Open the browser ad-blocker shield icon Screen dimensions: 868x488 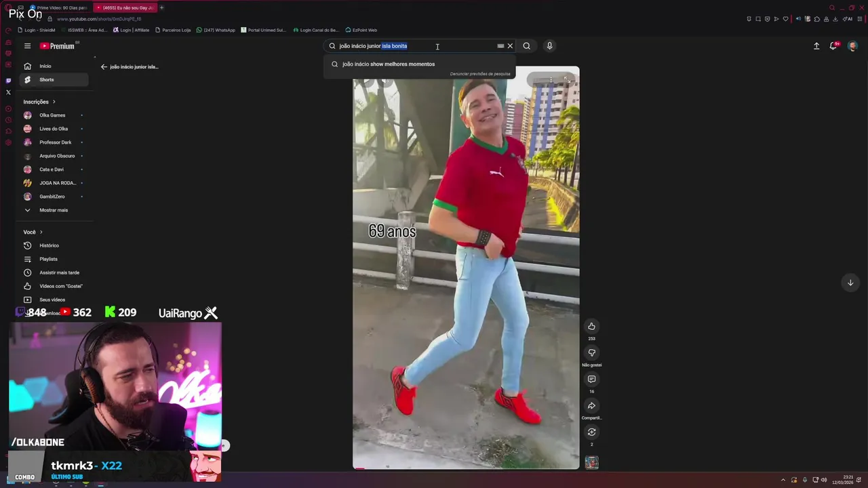pos(767,19)
